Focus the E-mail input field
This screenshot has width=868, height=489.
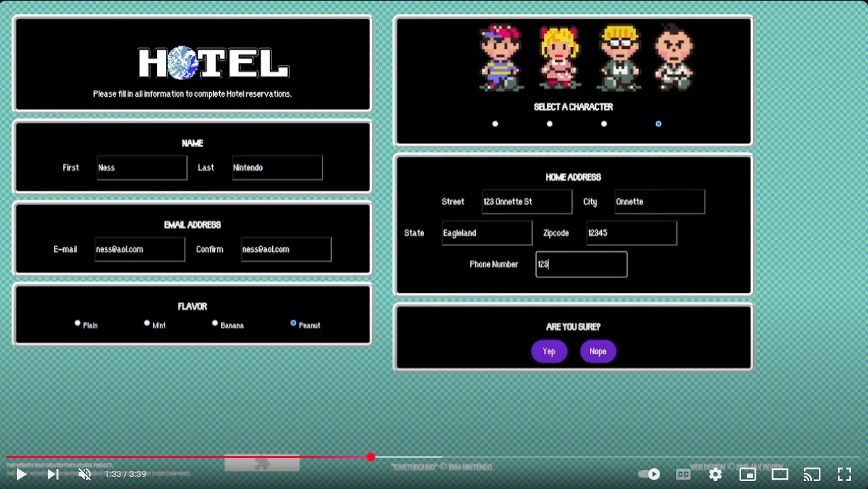[140, 249]
